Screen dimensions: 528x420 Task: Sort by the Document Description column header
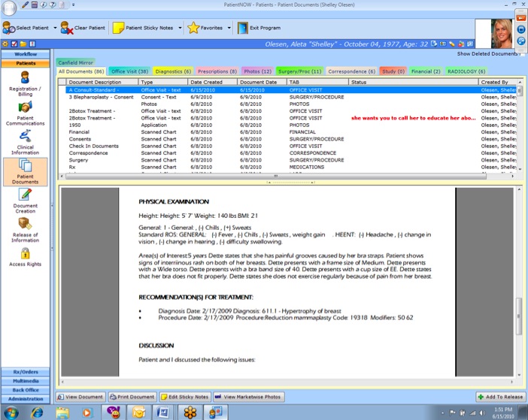coord(102,82)
